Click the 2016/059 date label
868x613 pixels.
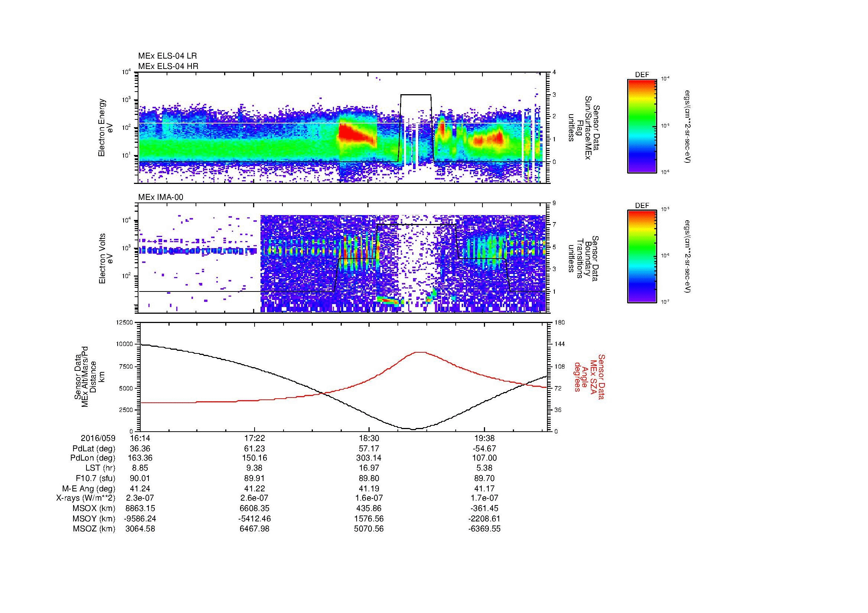(x=98, y=438)
